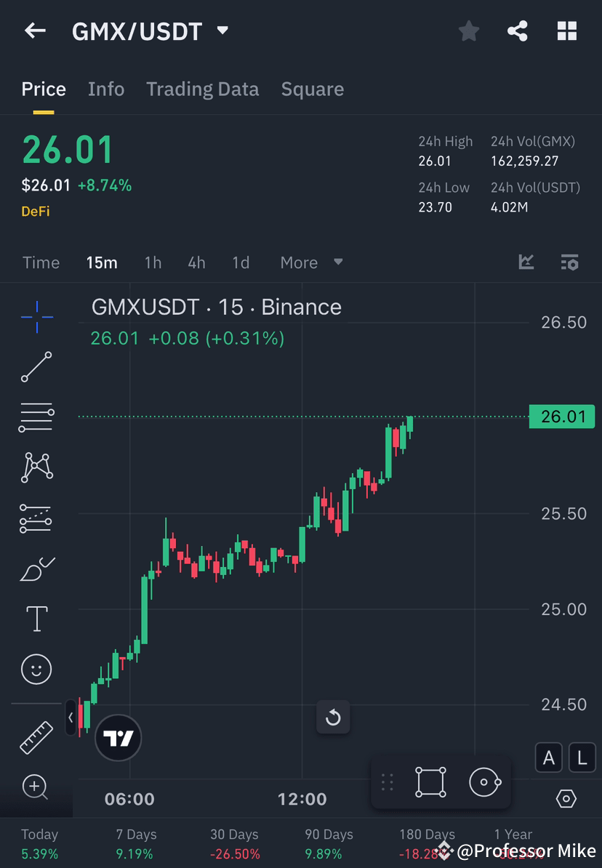Expand the More timeframes dropdown

tap(311, 262)
